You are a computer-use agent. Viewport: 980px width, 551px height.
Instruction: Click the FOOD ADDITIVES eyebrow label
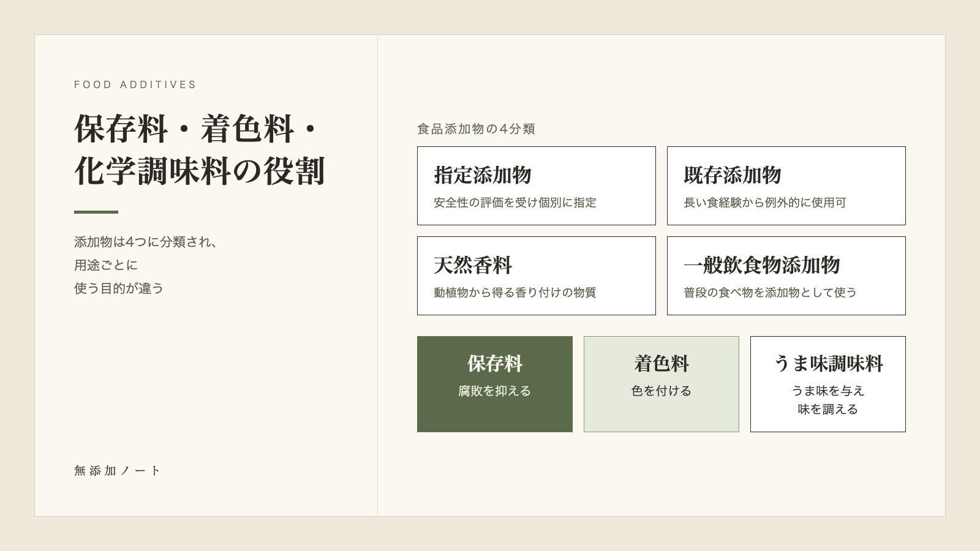pyautogui.click(x=135, y=84)
